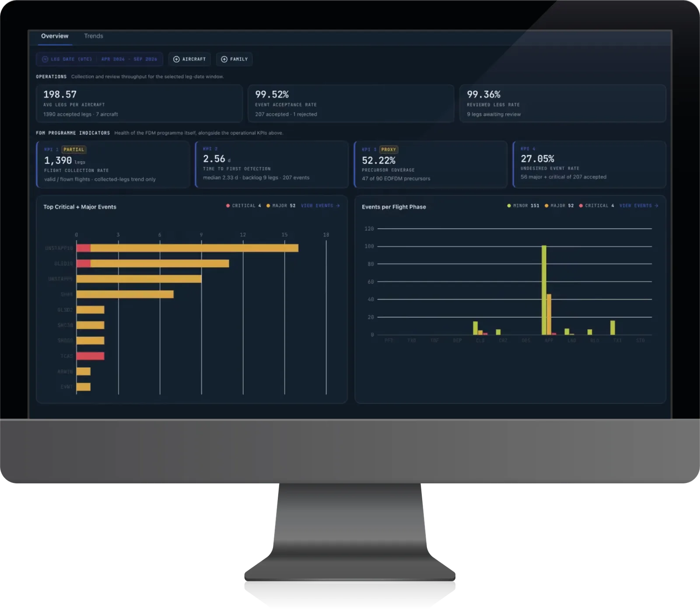Screen dimensions: 700x609
Task: Click the plus icon beside Family
Action: pos(224,59)
